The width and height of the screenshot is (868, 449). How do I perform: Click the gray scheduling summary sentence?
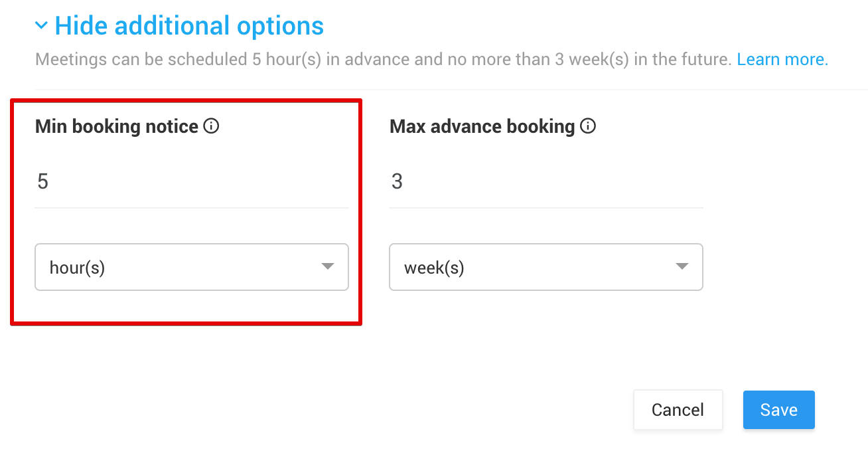[384, 60]
